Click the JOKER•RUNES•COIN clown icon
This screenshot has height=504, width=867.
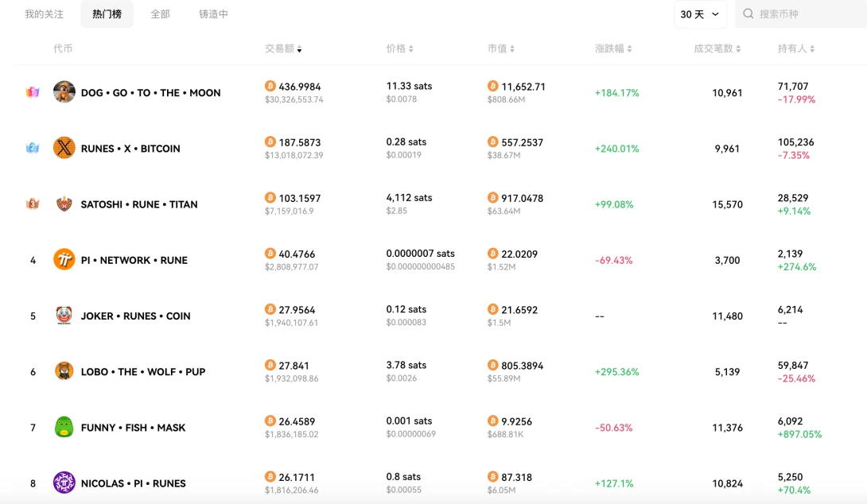point(64,316)
